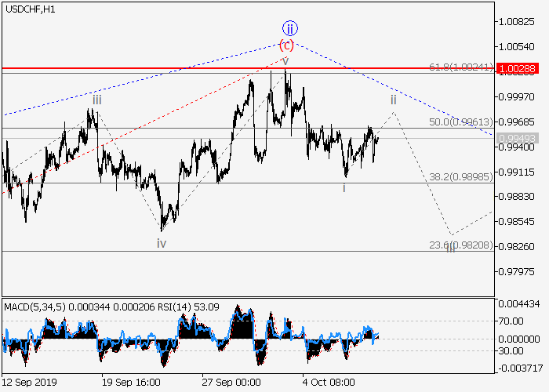Click the gray 0.99493 current price tag

515,138
